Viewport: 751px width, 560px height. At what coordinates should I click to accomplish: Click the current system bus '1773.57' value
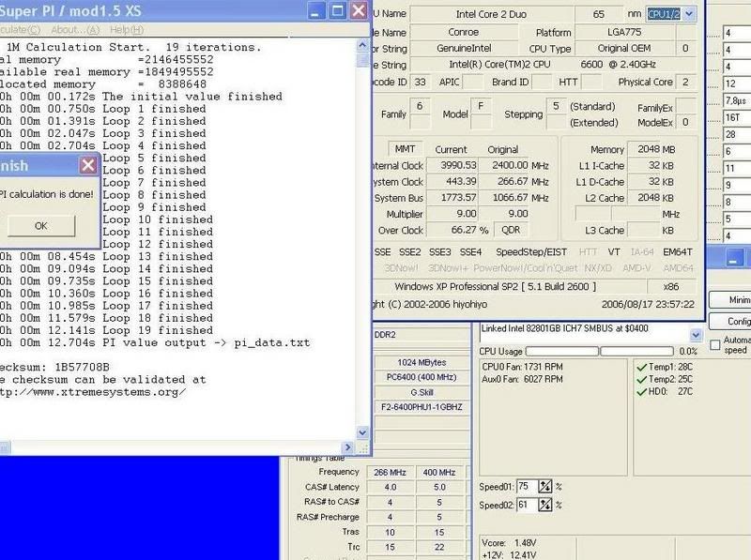tap(454, 198)
